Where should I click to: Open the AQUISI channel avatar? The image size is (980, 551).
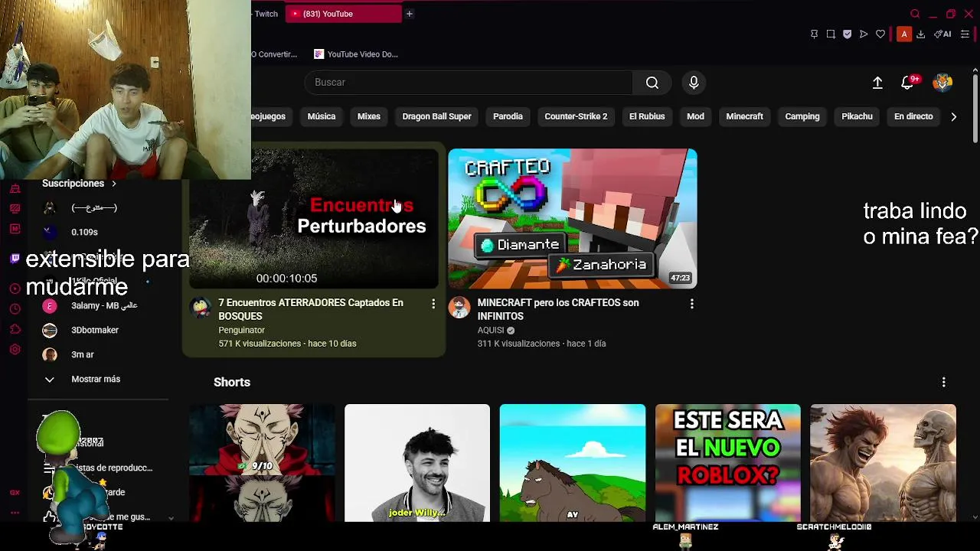pyautogui.click(x=459, y=308)
